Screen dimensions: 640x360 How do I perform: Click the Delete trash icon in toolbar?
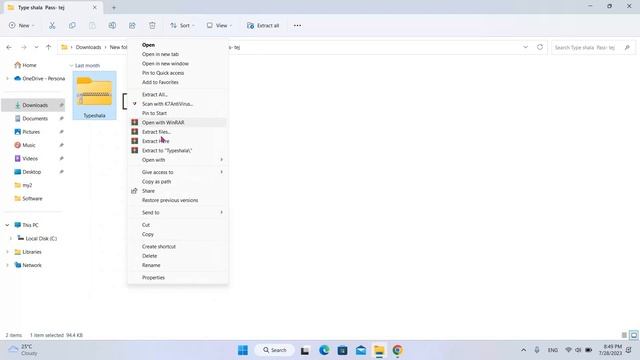pyautogui.click(x=152, y=25)
